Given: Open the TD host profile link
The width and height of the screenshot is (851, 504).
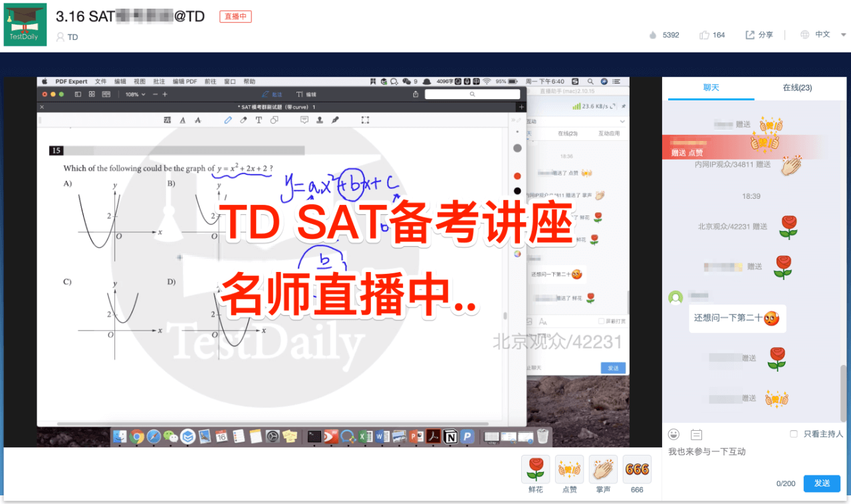Looking at the screenshot, I should coord(67,37).
